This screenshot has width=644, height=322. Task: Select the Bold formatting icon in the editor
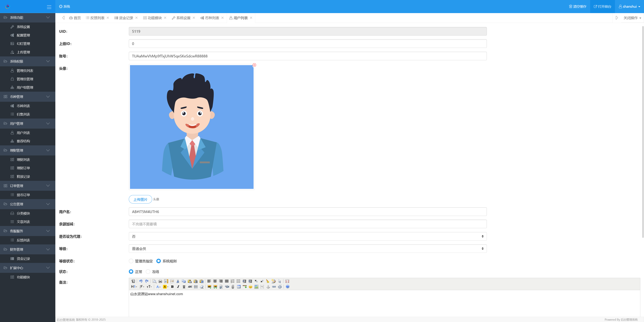(173, 287)
